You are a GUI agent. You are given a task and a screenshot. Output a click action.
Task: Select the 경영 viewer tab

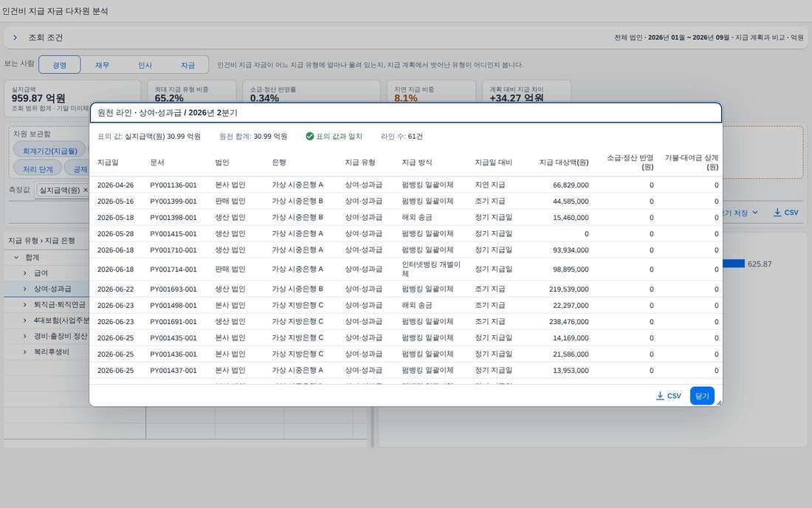60,65
